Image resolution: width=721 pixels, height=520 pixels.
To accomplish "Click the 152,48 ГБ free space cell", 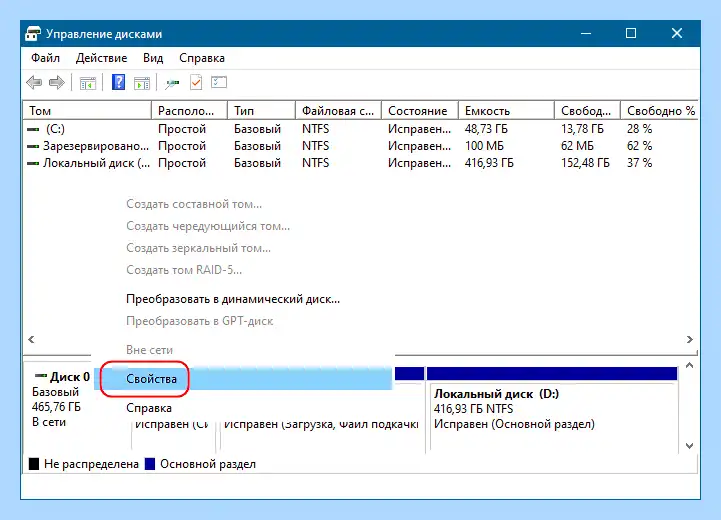I will 585,163.
